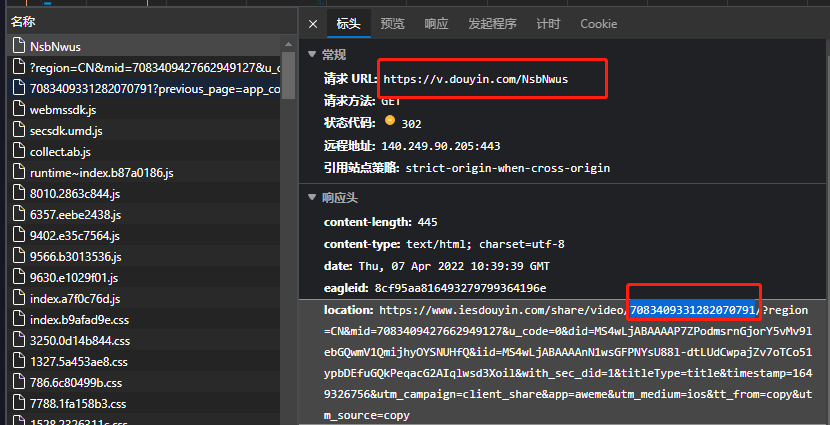Click the file icon beside collect.ab.js
830x425 pixels.
coord(19,151)
